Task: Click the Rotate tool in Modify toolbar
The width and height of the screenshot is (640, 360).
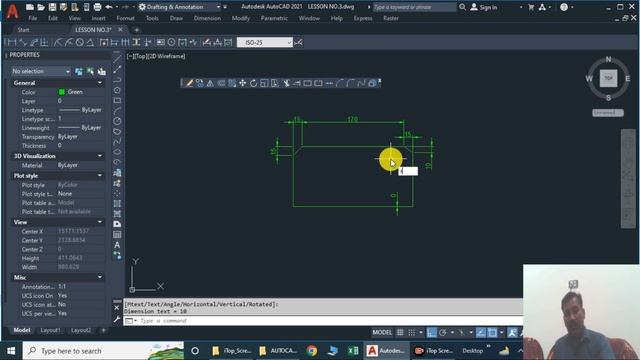Action: pyautogui.click(x=253, y=83)
